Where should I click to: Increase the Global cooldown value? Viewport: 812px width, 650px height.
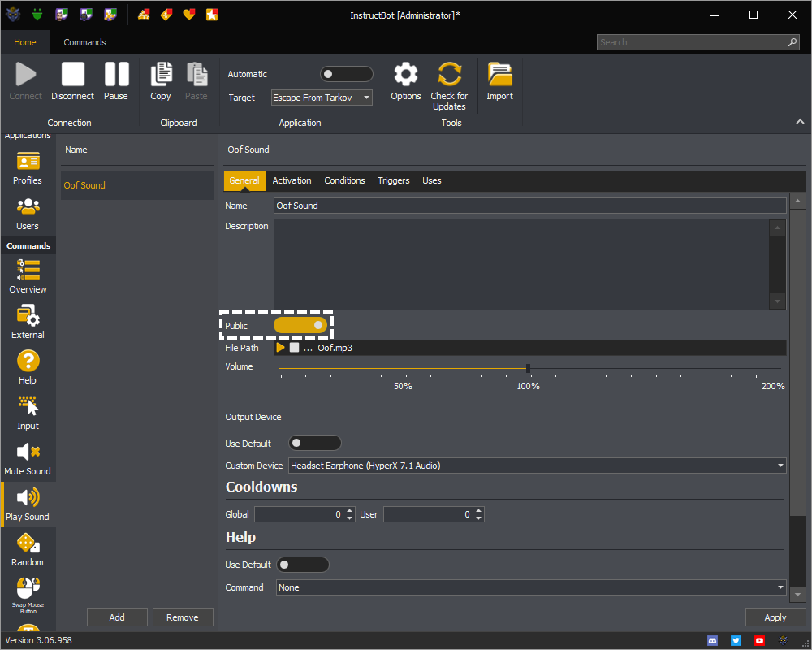[x=349, y=510]
